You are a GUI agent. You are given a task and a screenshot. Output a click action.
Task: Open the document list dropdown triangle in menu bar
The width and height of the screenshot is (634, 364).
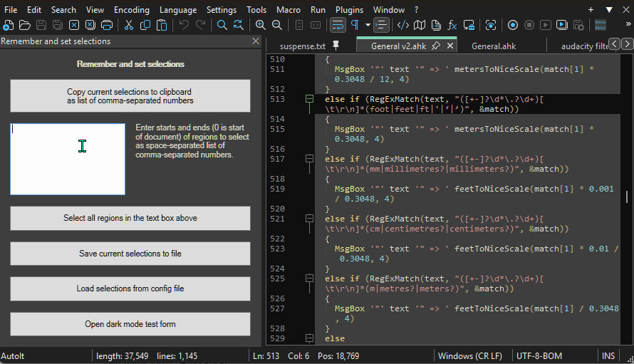pyautogui.click(x=609, y=10)
